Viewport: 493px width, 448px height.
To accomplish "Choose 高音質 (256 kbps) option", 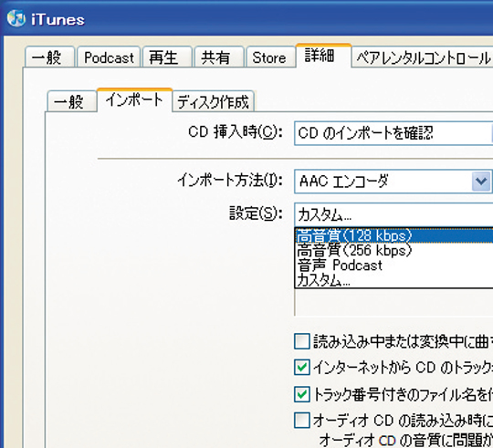I will tap(394, 250).
